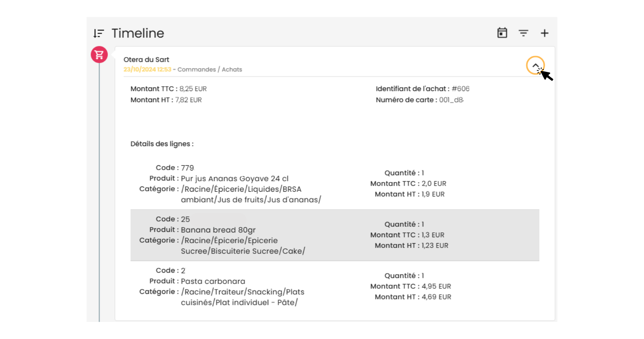Image resolution: width=644 pixels, height=339 pixels.
Task: Click product Pasta carbonara
Action: pos(213,282)
